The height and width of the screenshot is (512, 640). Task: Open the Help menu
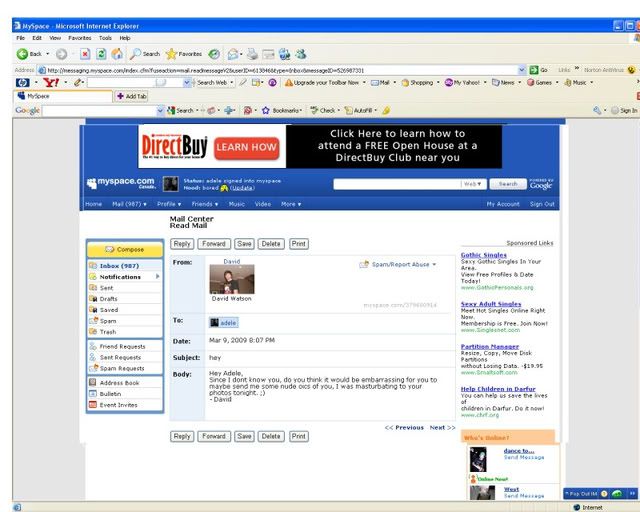pyautogui.click(x=125, y=38)
